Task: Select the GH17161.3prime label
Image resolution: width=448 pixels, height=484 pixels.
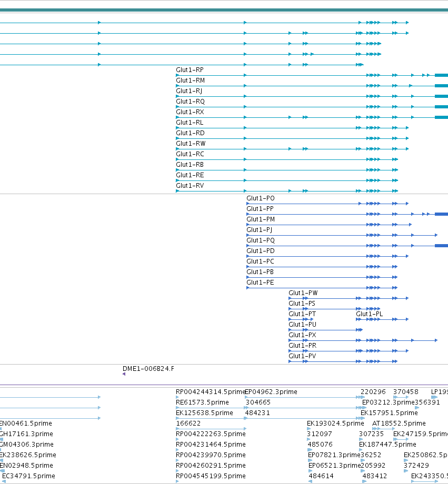Action: (26, 433)
